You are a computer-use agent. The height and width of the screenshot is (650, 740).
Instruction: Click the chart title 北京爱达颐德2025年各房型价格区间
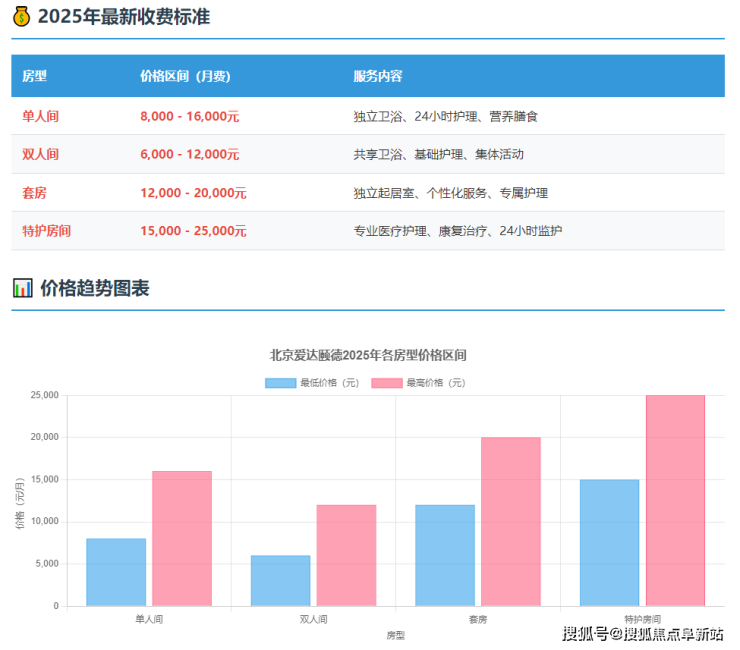tap(368, 355)
